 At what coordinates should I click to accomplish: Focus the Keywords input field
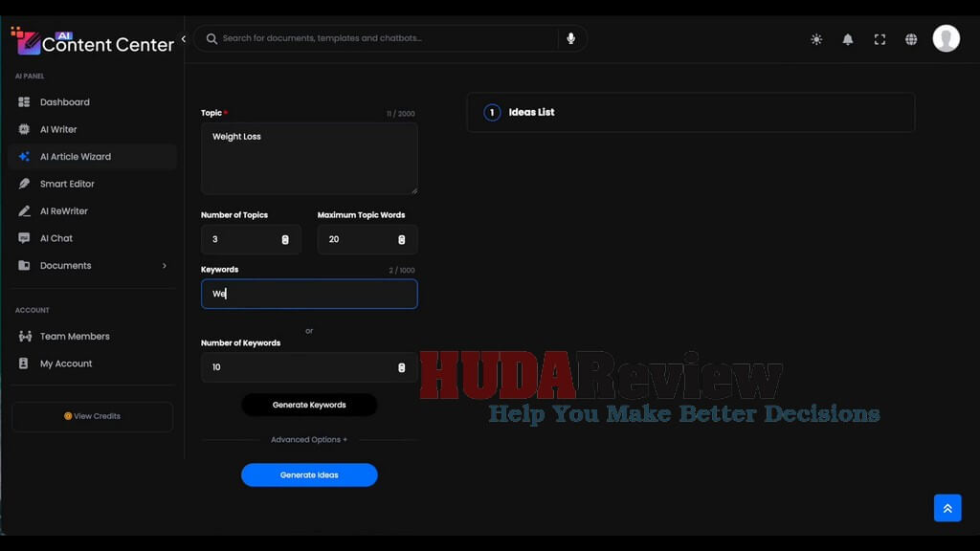tap(309, 294)
